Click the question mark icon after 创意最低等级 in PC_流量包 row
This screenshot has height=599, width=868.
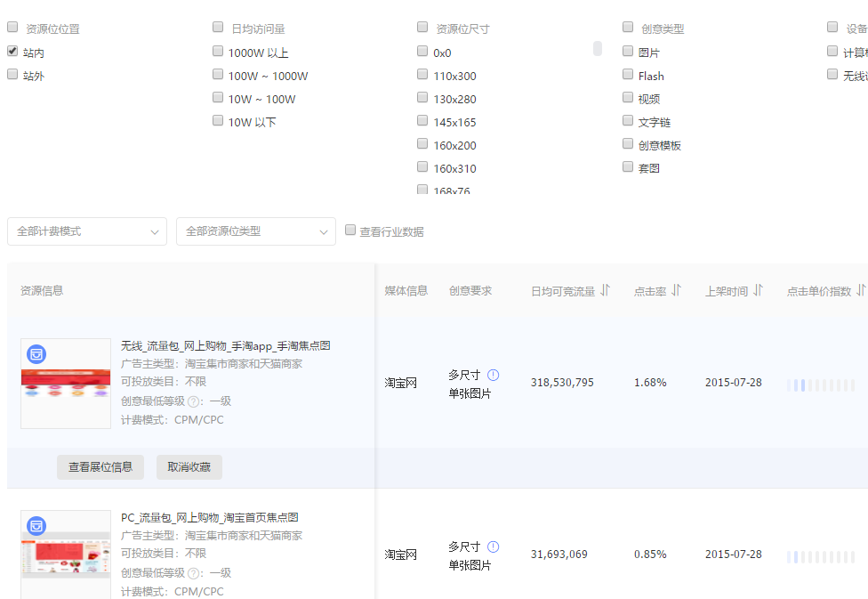point(193,573)
